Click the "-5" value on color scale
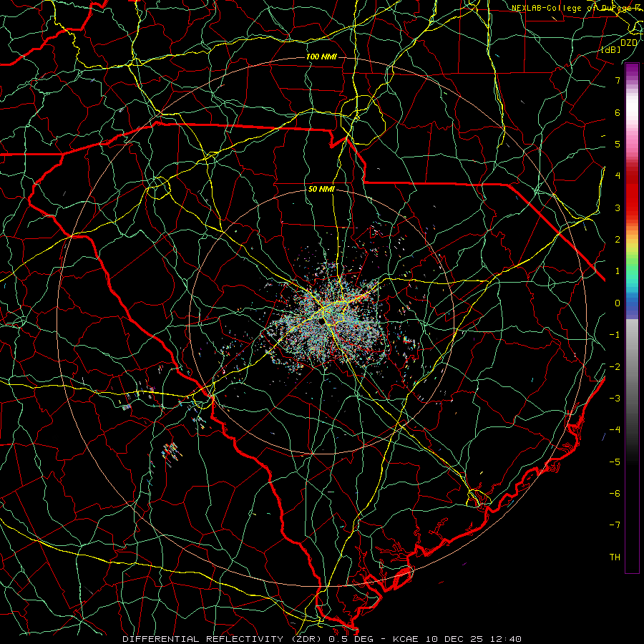644x644 pixels. click(x=615, y=462)
